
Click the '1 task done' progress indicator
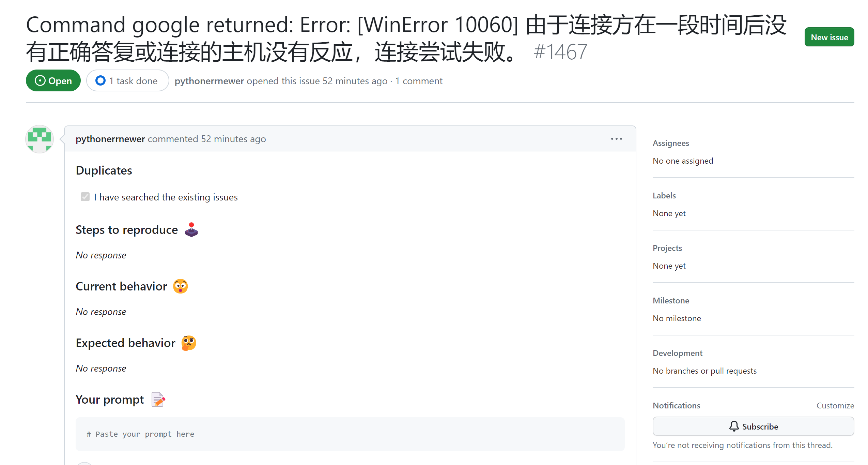[127, 81]
